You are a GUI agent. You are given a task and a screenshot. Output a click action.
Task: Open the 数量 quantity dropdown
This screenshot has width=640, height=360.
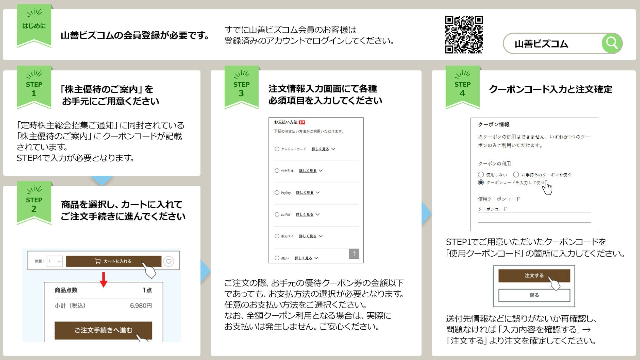coord(54,261)
